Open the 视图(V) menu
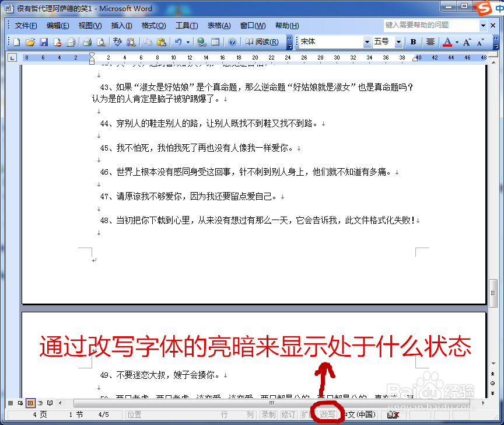This screenshot has height=425, width=504. [90, 26]
